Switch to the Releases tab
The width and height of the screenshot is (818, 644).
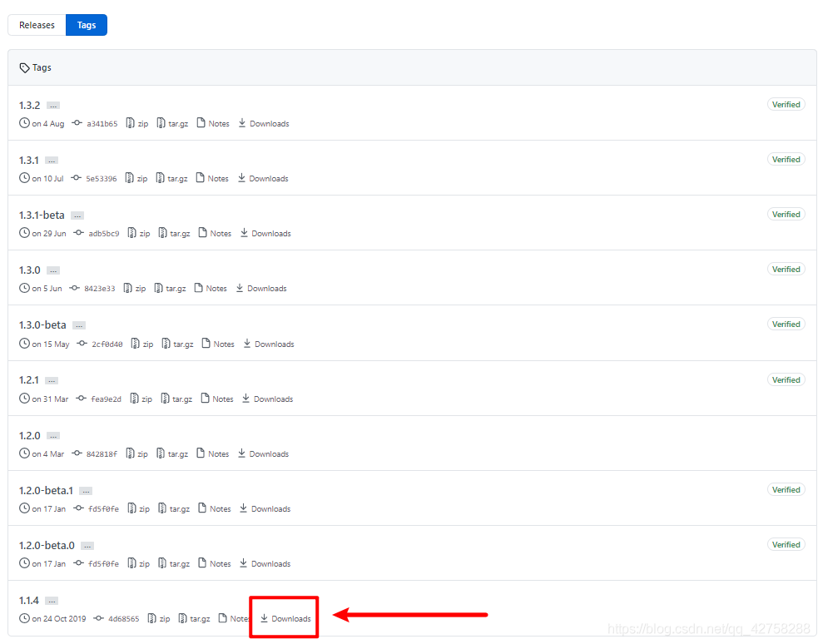point(37,25)
